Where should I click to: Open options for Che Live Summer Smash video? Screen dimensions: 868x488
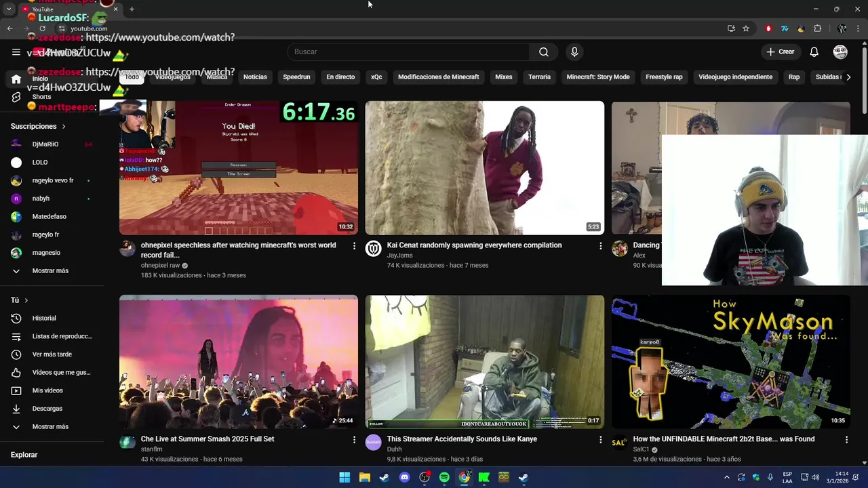pyautogui.click(x=354, y=439)
